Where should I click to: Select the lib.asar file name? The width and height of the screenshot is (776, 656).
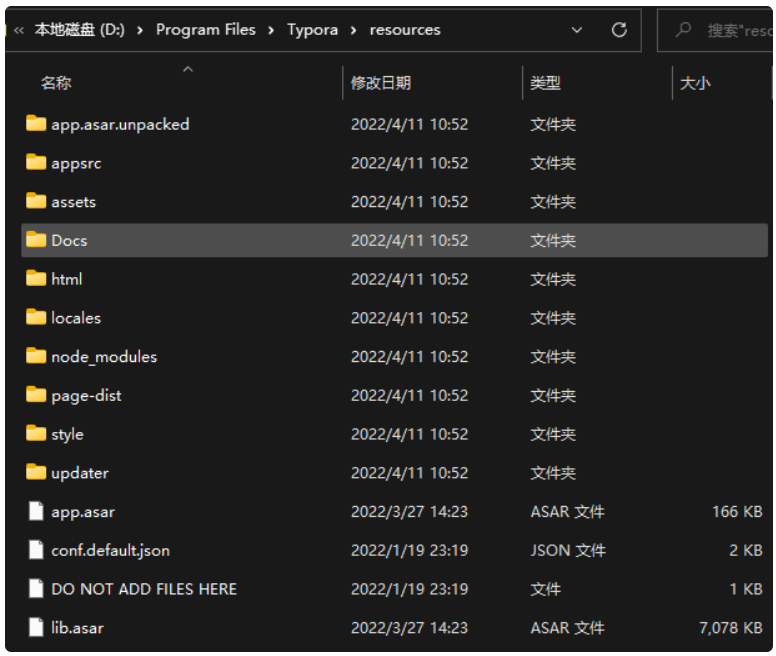(x=77, y=628)
